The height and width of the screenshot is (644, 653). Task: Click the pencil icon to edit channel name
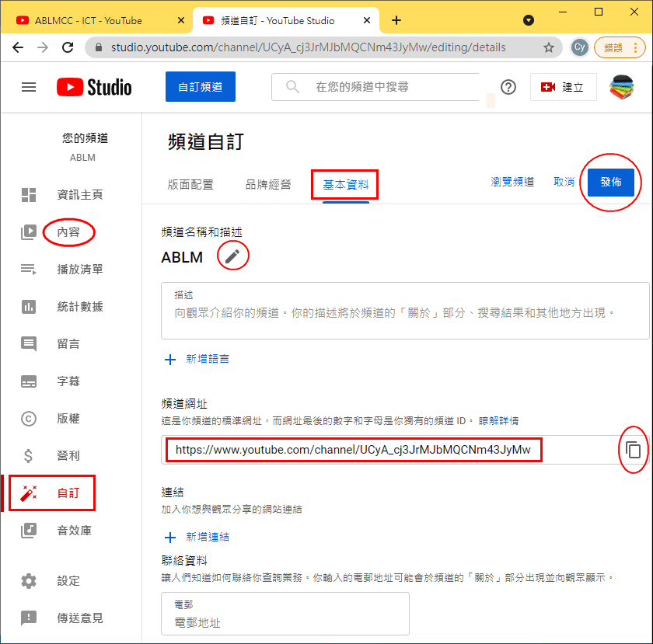coord(232,256)
